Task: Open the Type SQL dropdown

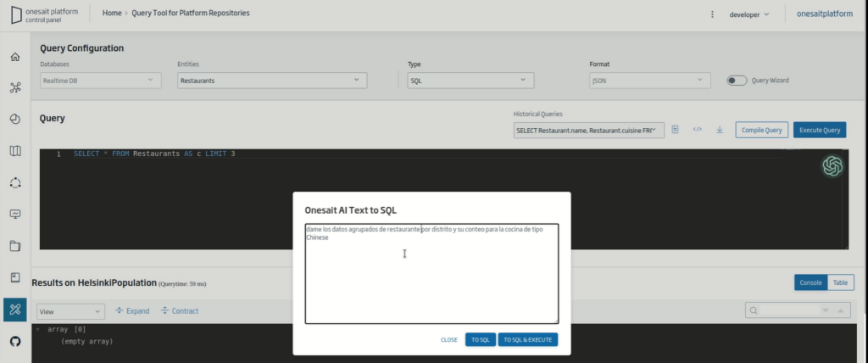Action: click(x=471, y=81)
